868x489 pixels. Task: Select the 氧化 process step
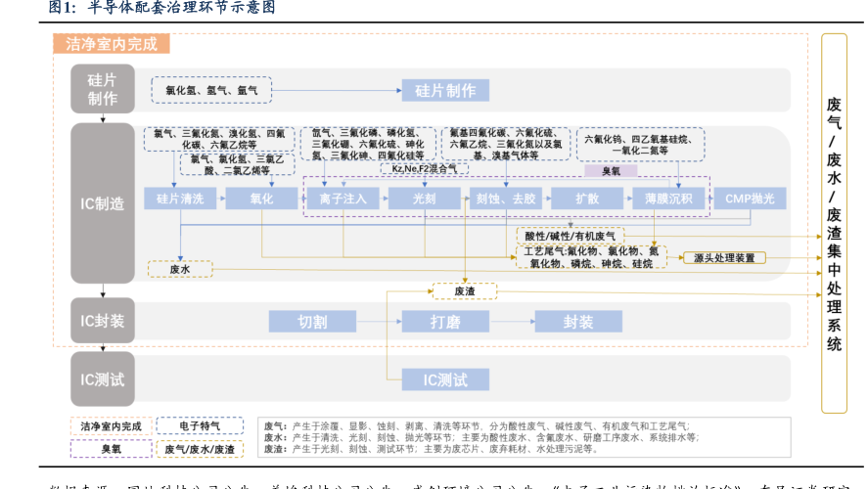(x=261, y=199)
